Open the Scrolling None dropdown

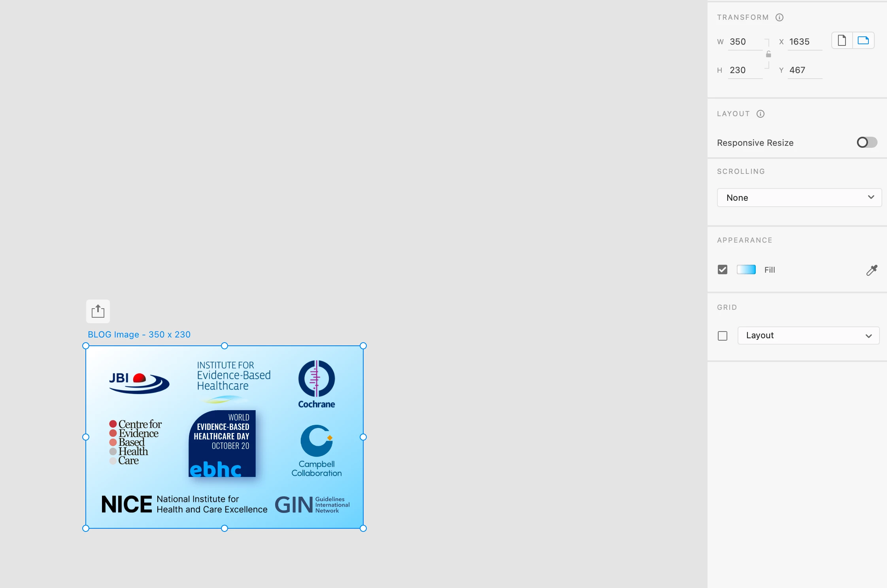tap(799, 198)
